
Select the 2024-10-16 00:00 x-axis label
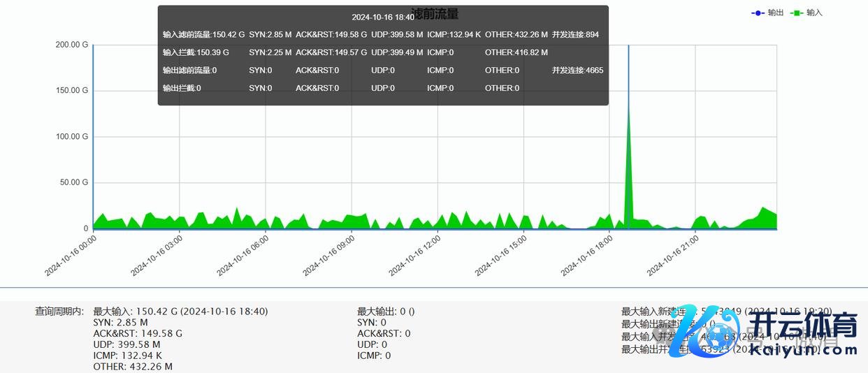coord(71,255)
